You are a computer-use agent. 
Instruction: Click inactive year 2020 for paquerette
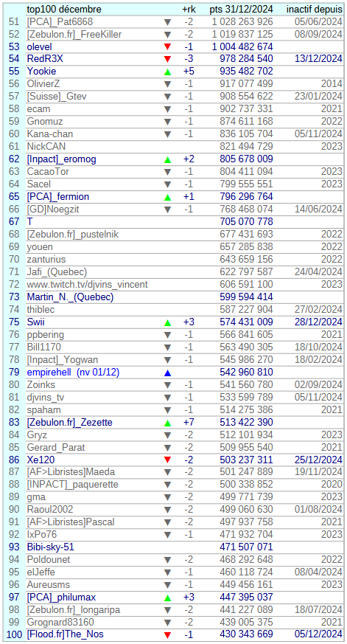point(332,485)
